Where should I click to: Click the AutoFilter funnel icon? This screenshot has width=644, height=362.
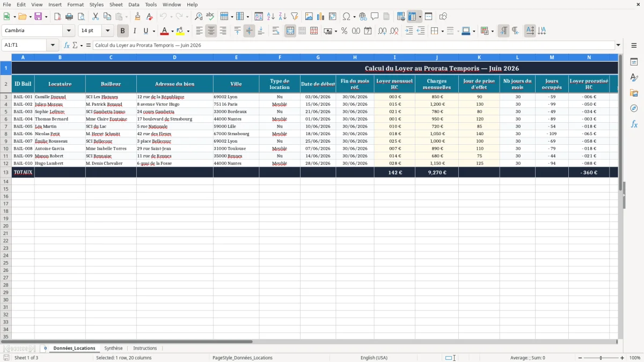pyautogui.click(x=295, y=17)
